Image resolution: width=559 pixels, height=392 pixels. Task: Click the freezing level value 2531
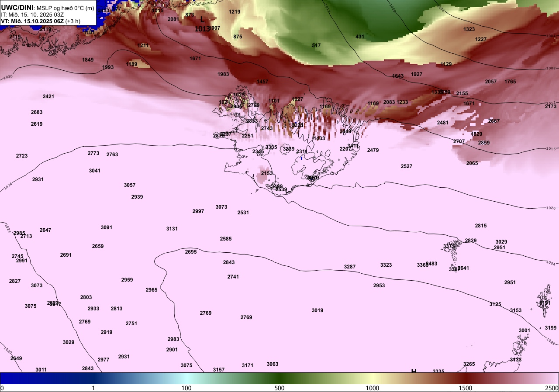tap(243, 213)
